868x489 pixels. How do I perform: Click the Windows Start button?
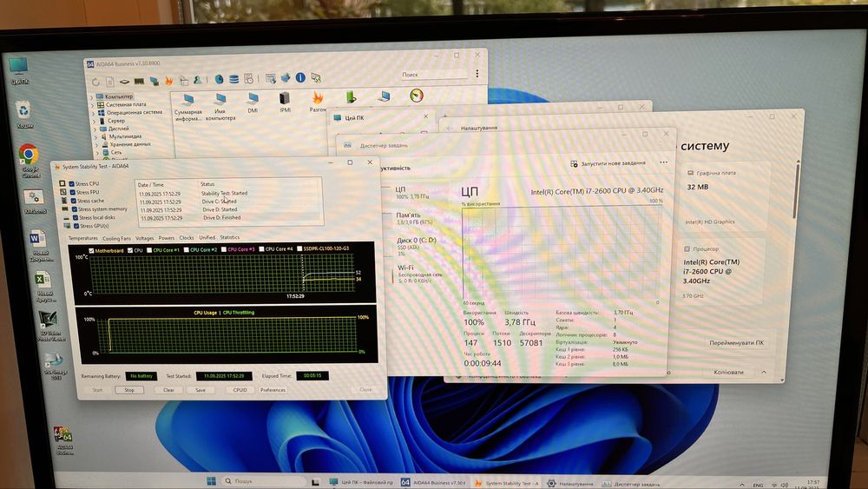tap(211, 480)
